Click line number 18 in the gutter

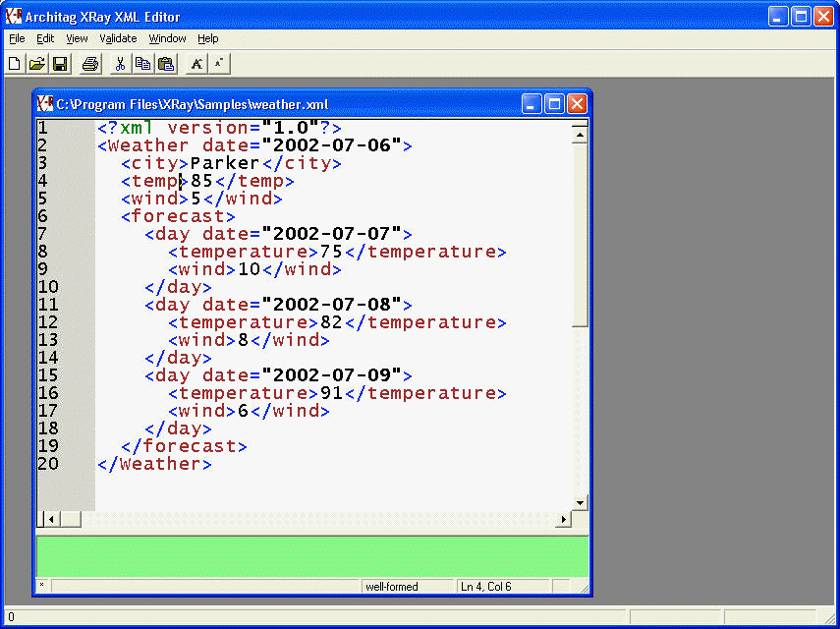pyautogui.click(x=48, y=429)
